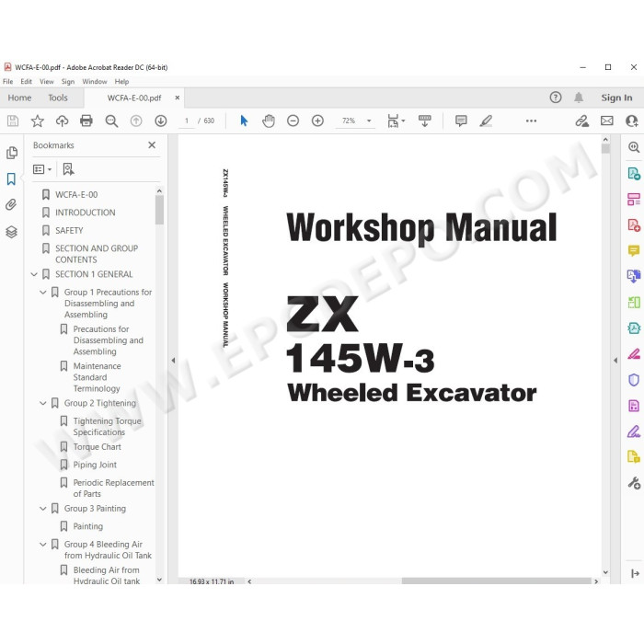Close the WCFA-E-00.pdf tab
This screenshot has height=644, width=644.
(177, 98)
